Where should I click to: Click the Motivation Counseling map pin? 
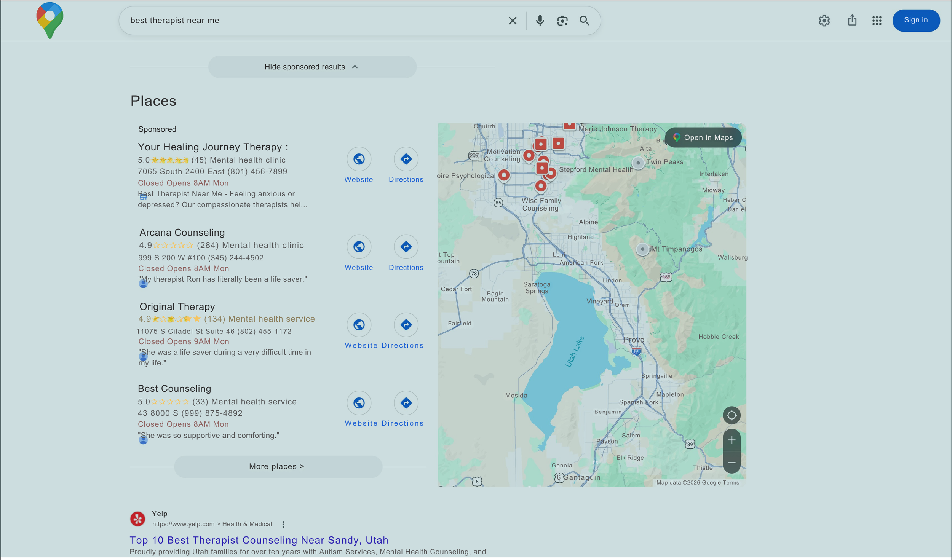529,155
